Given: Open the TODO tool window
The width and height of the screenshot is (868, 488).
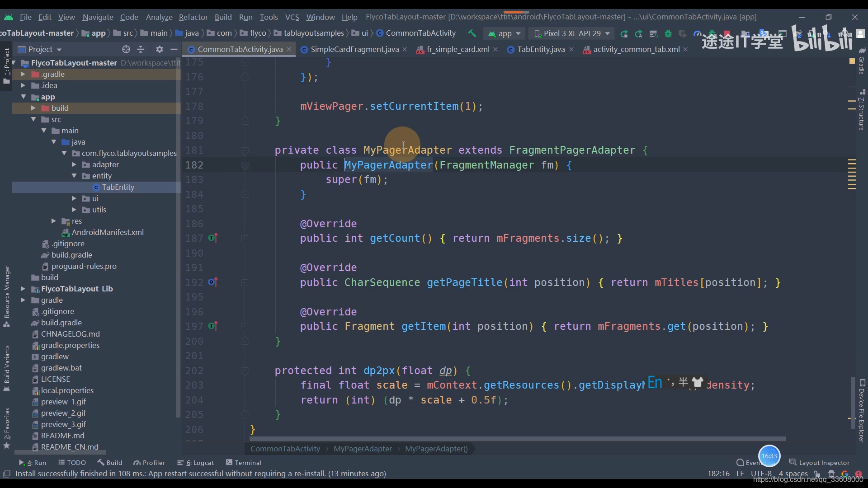Looking at the screenshot, I should pos(72,463).
